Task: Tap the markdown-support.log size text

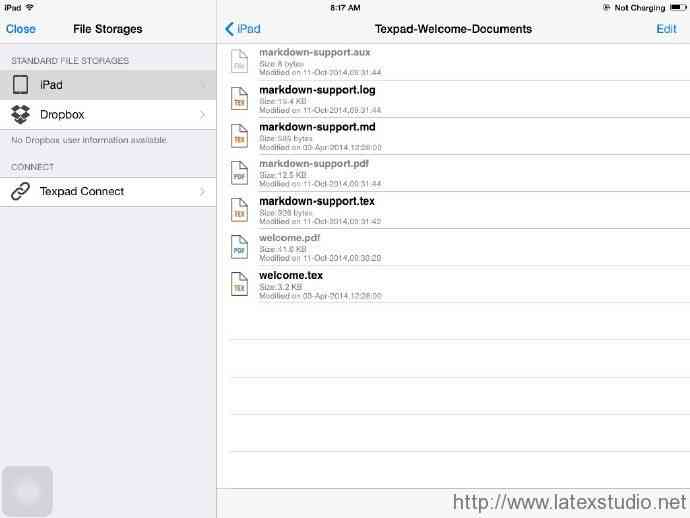Action: tap(283, 101)
